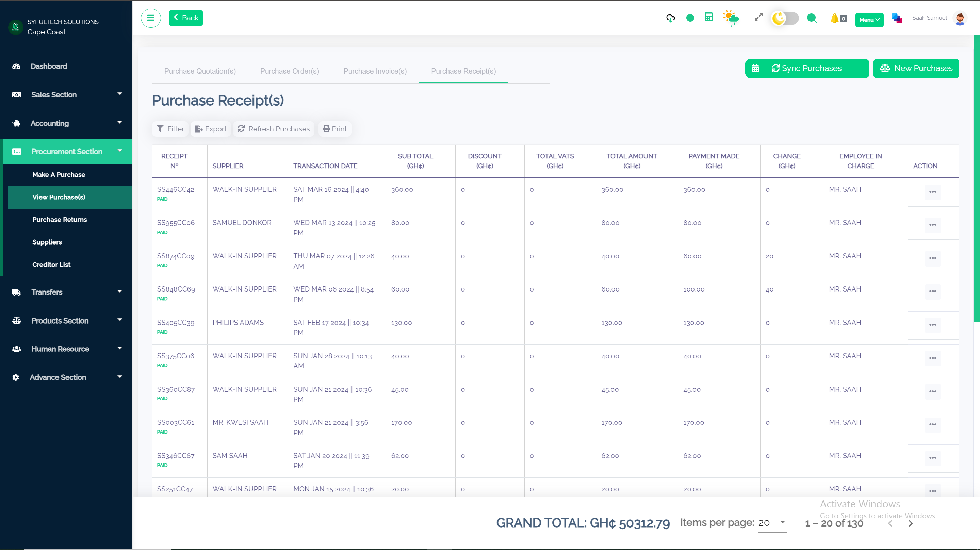Print the purchase receipts list
This screenshot has height=550, width=980.
point(335,129)
